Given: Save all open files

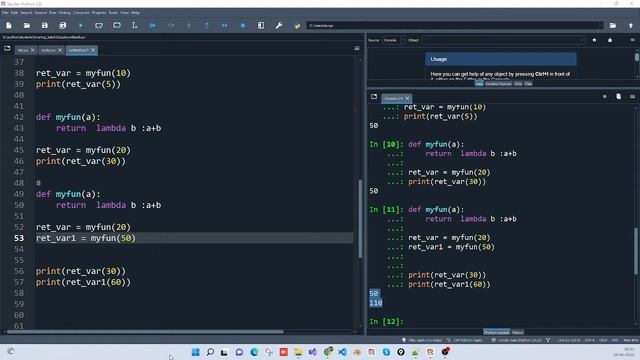Looking at the screenshot, I should tap(62, 25).
